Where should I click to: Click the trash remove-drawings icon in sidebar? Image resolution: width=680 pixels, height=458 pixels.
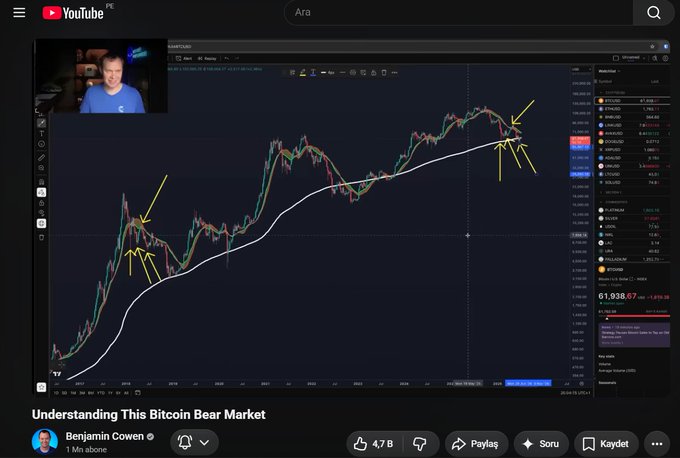point(42,237)
